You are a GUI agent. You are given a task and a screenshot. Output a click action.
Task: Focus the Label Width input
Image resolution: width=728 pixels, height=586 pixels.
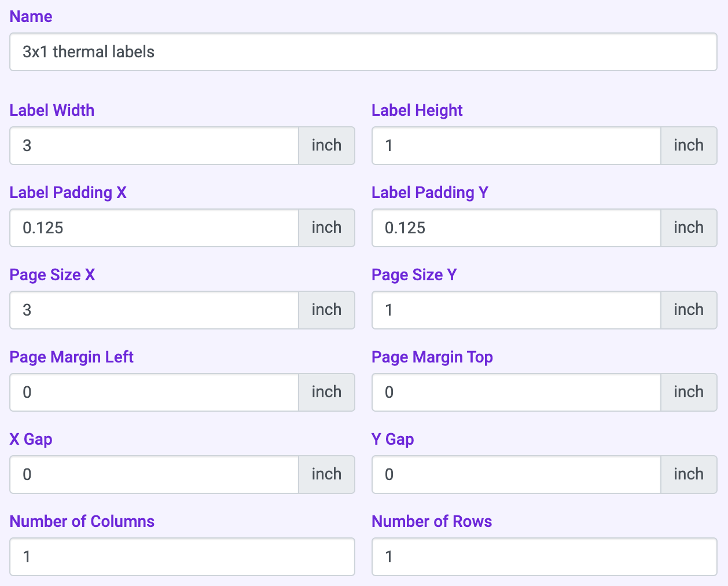(x=154, y=146)
